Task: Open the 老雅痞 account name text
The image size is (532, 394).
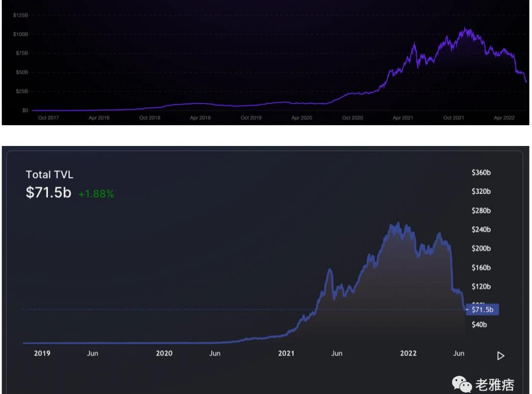Action: coord(495,385)
